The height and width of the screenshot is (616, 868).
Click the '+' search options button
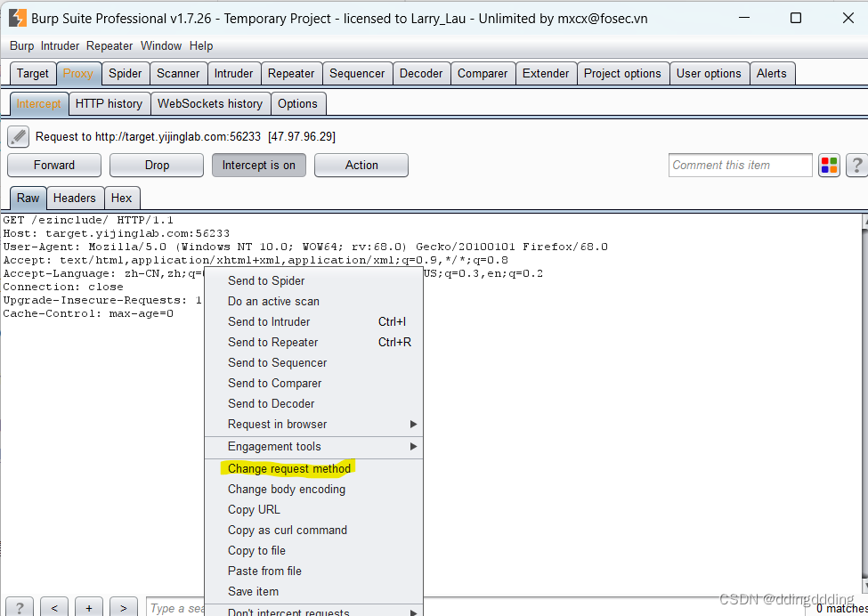coord(88,607)
